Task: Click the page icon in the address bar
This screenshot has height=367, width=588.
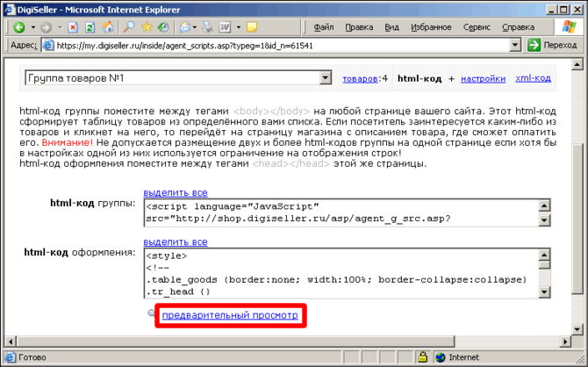Action: [48, 46]
